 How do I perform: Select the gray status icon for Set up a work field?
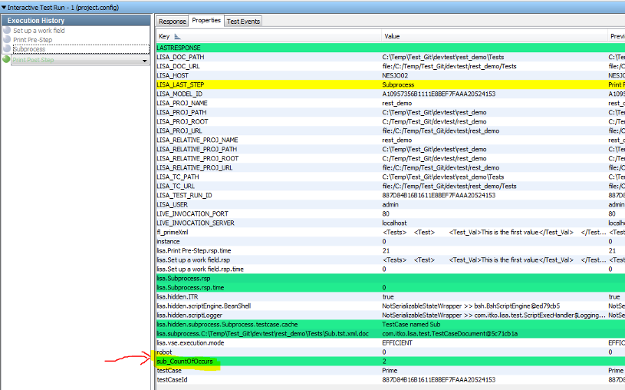point(6,30)
